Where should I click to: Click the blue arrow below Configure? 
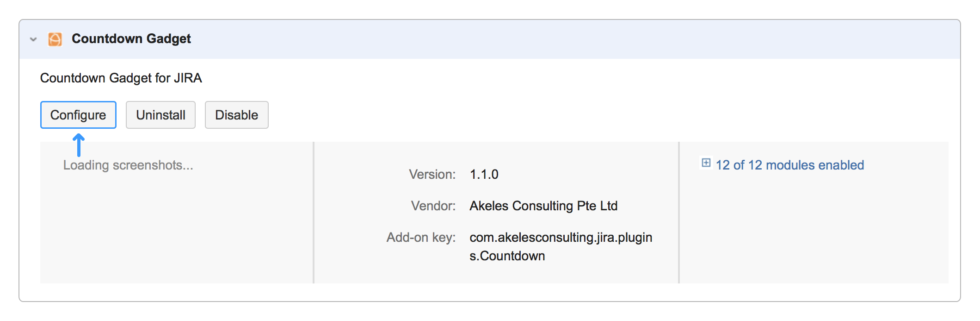tap(79, 145)
